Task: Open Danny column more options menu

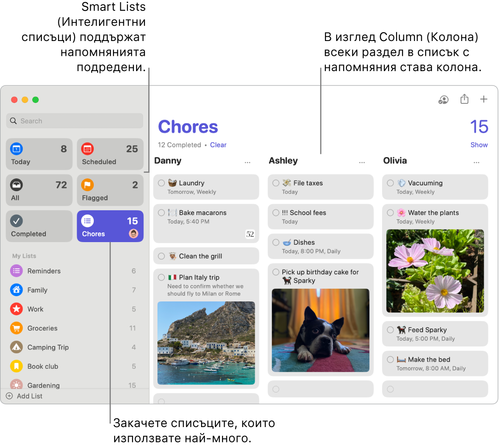Action: click(x=248, y=163)
